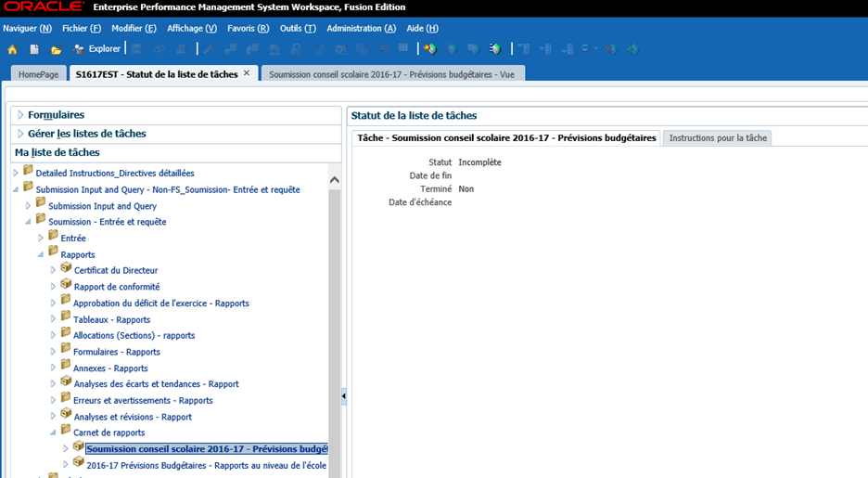Click the Open folder toolbar icon

(x=57, y=49)
